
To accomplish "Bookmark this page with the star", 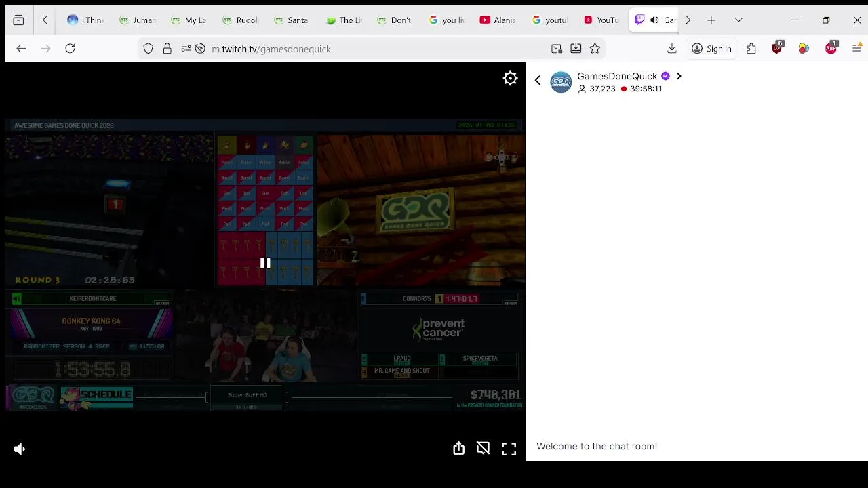I will [x=595, y=49].
